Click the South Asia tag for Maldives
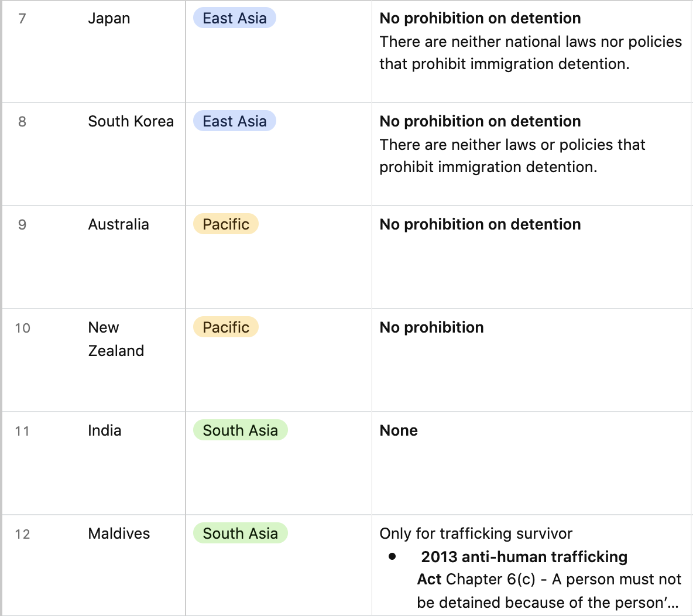 coord(241,533)
